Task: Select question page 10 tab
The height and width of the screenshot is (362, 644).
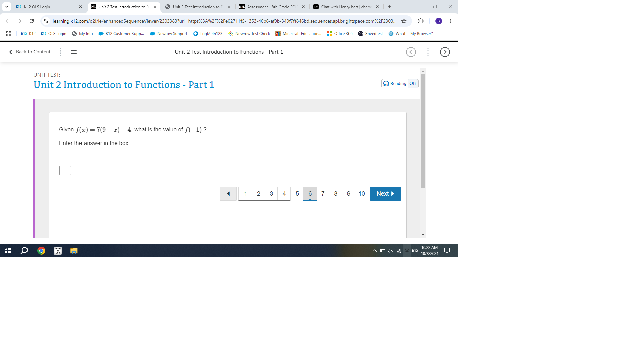Action: point(361,194)
